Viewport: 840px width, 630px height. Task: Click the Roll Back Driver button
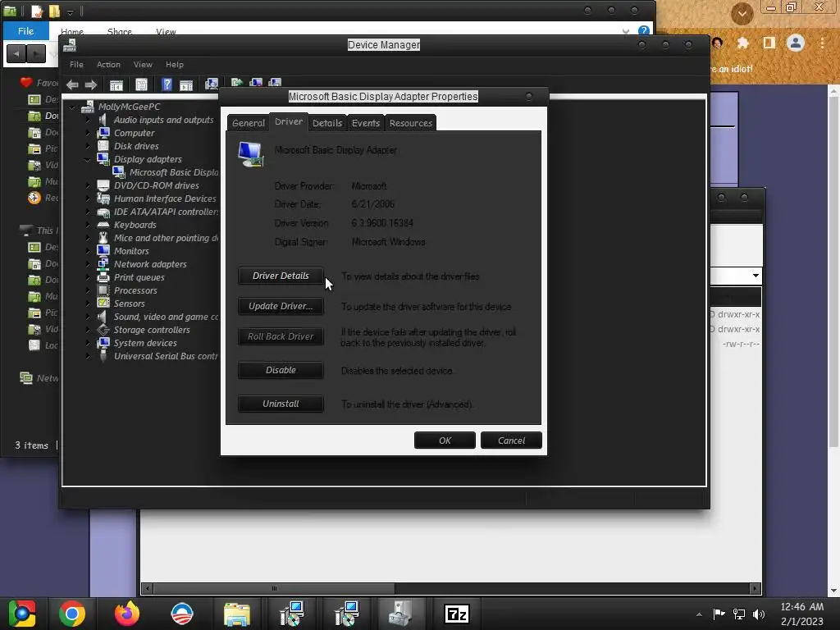281,336
